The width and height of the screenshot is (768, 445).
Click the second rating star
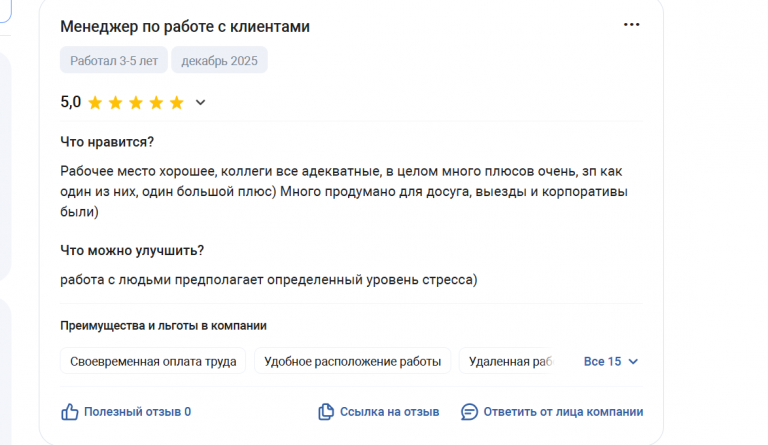tap(116, 102)
